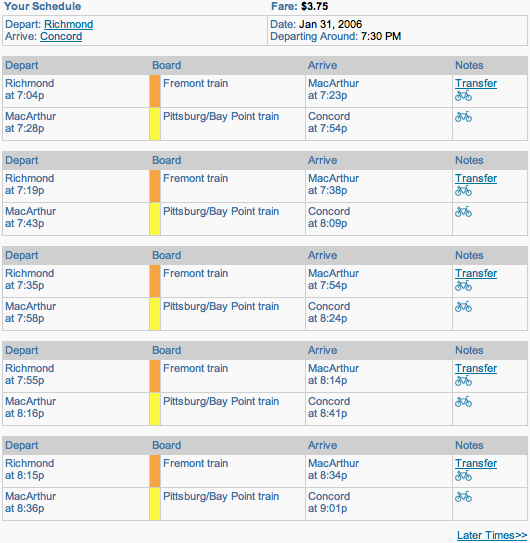Screen dimensions: 530x543
Task: Open Transfer link for 7:55p Richmond trip
Action: pyautogui.click(x=476, y=368)
